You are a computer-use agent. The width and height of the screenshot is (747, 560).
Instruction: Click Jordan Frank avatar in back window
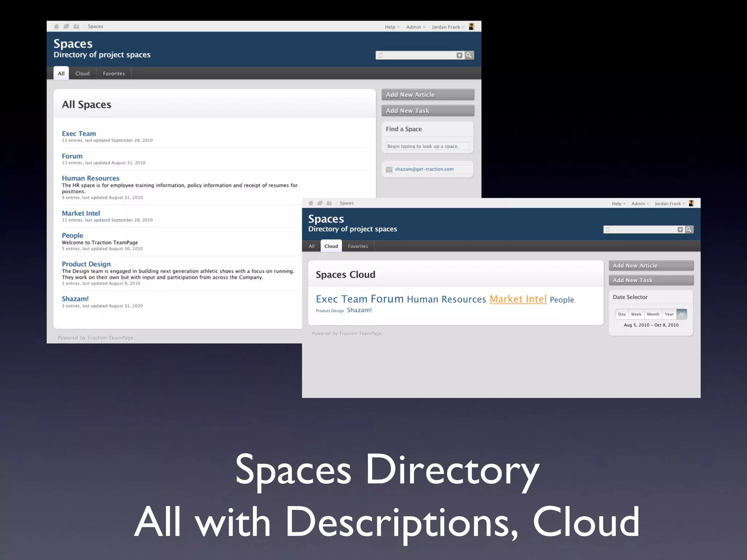click(471, 27)
